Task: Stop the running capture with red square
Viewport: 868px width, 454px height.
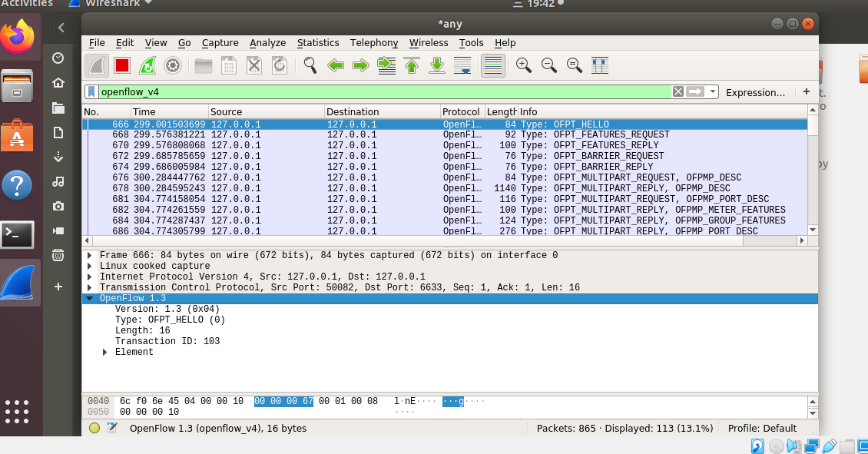Action: point(122,66)
